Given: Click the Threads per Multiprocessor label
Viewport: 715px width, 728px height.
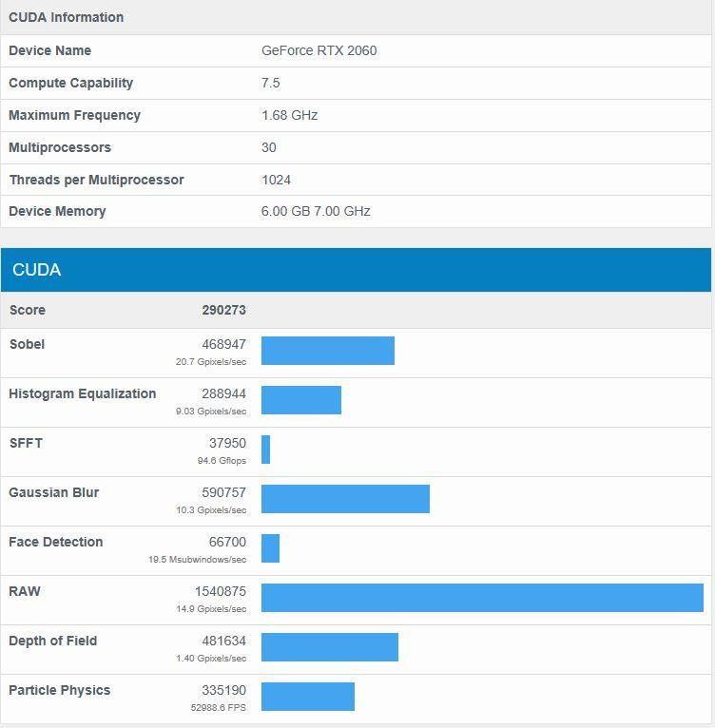Looking at the screenshot, I should (x=96, y=180).
